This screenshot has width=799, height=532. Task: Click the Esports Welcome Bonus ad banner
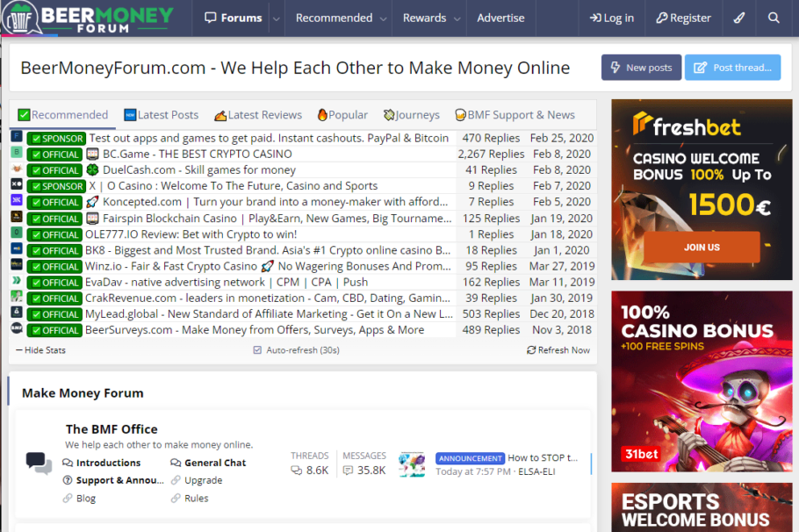(x=702, y=507)
